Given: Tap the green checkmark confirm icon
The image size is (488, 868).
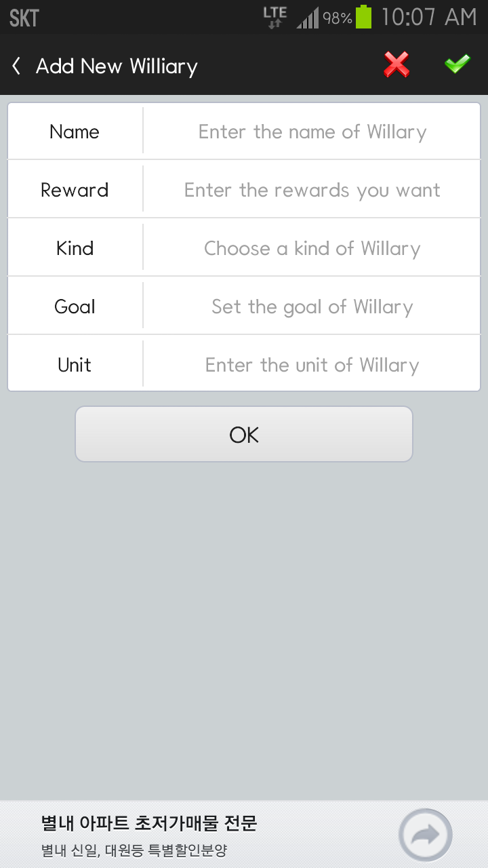Looking at the screenshot, I should point(457,64).
